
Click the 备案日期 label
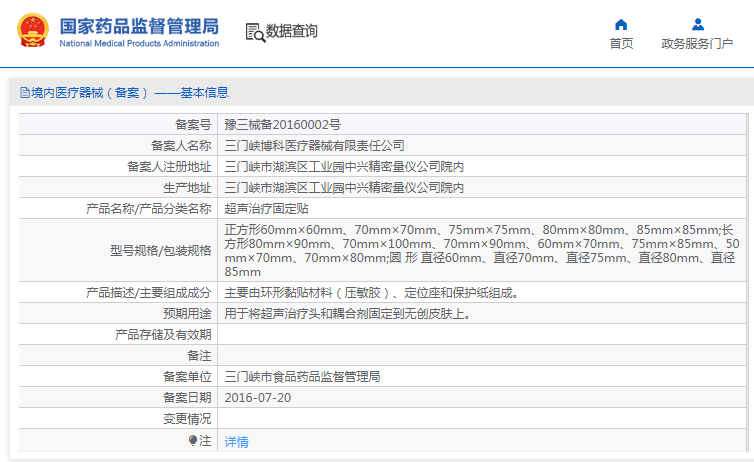tap(187, 398)
